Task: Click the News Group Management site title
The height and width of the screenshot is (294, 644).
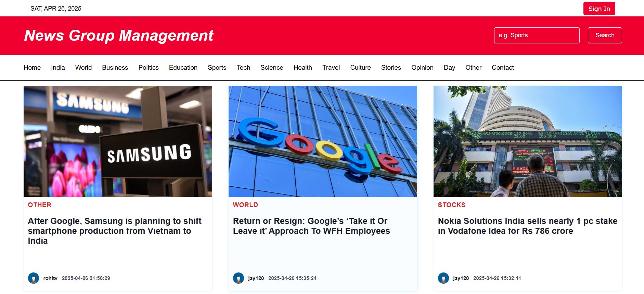Action: point(119,36)
